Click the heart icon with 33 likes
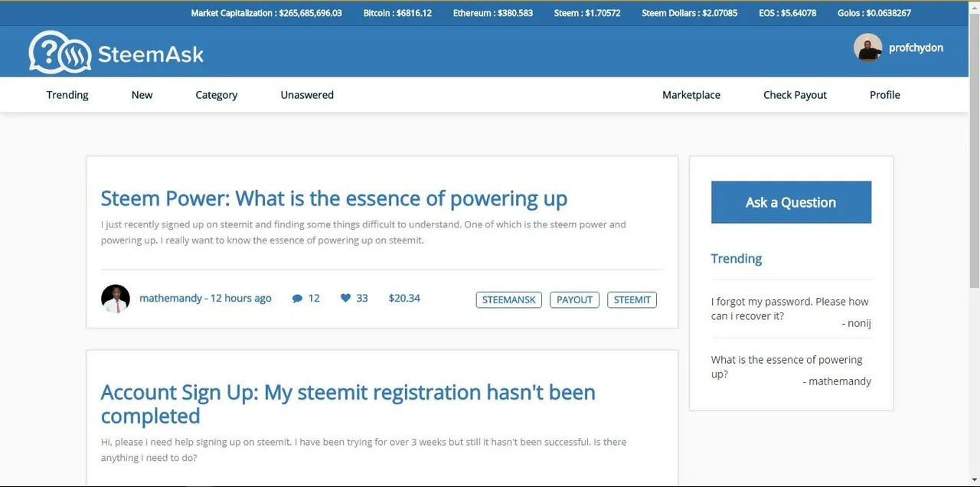Screen dimensions: 980x487 [345, 298]
